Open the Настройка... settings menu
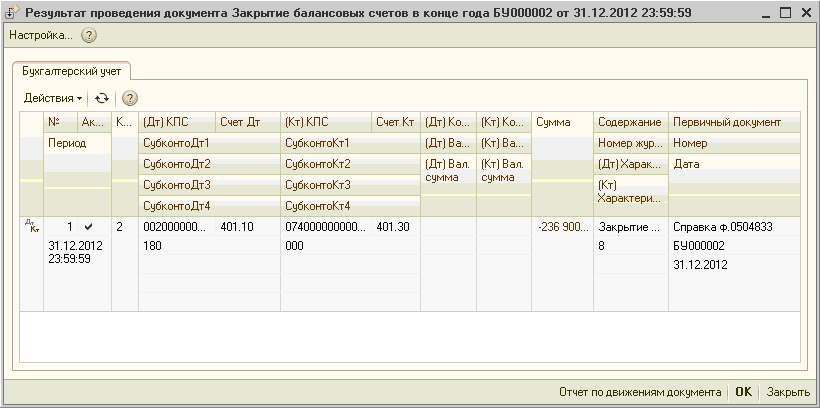This screenshot has width=820, height=408. pyautogui.click(x=40, y=35)
